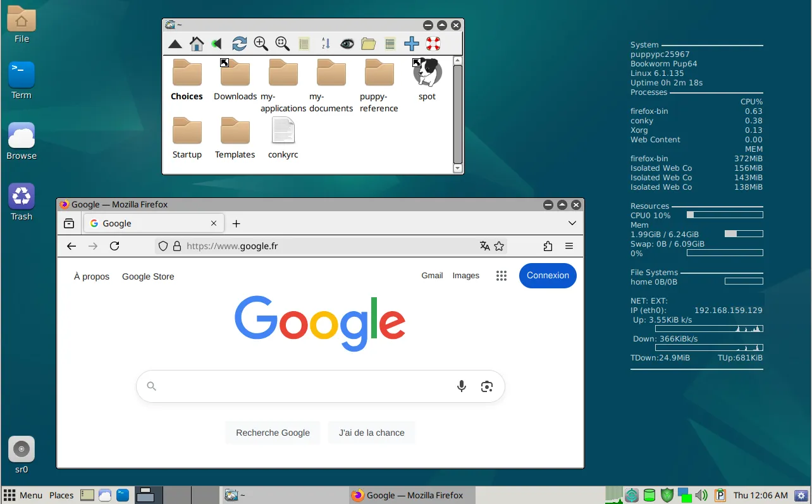Click the Firefox URL address field

[331, 246]
